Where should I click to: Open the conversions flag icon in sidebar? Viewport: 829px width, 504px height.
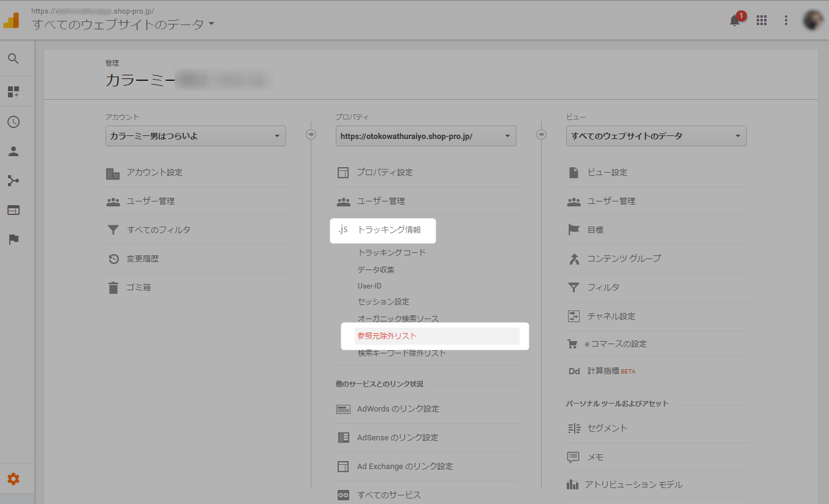pos(13,239)
